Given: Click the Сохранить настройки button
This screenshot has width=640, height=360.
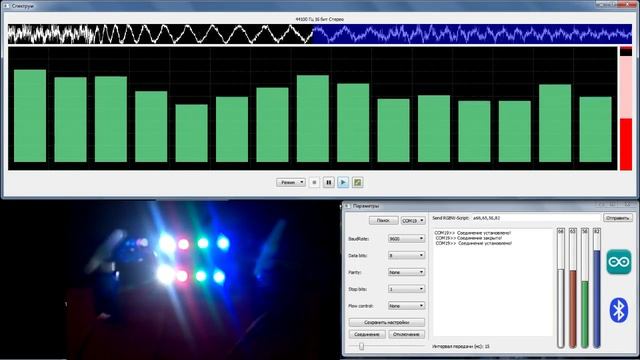Looking at the screenshot, I should click(387, 322).
